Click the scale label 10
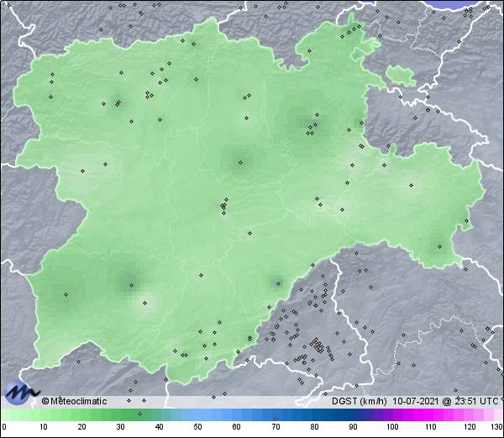504x438 pixels. tap(44, 427)
